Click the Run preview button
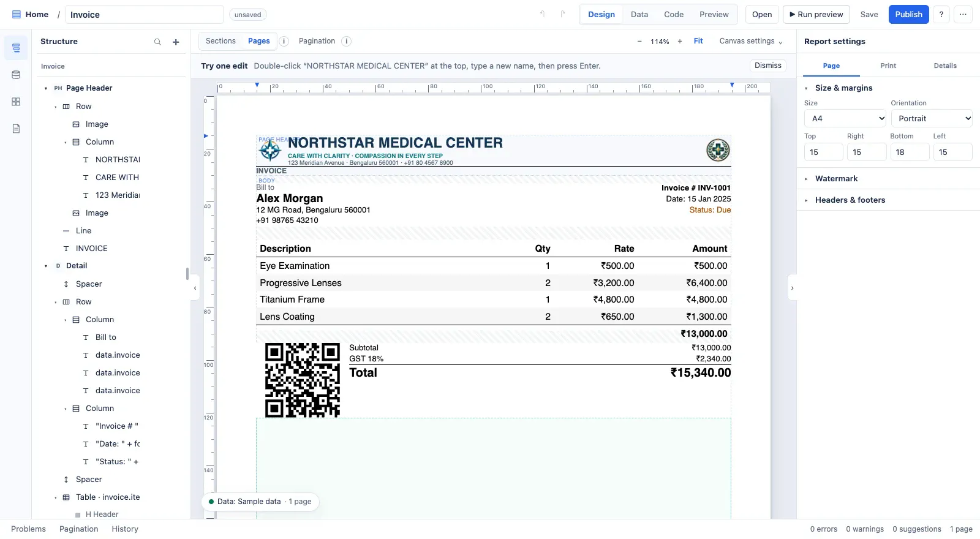This screenshot has height=539, width=980. 816,15
